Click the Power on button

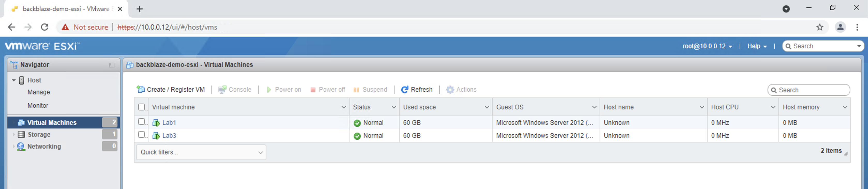coord(284,89)
